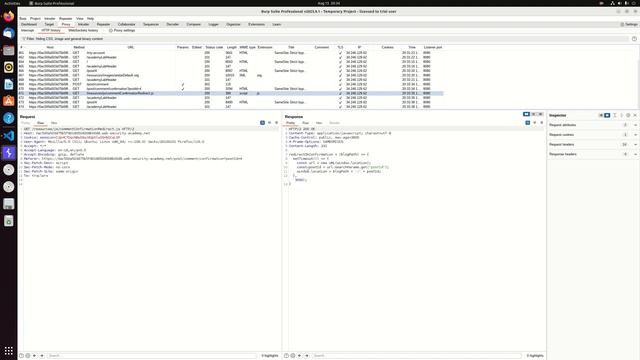Viewport: 640px width, 360px height.
Task: Open the Help menu
Action: tap(90, 19)
